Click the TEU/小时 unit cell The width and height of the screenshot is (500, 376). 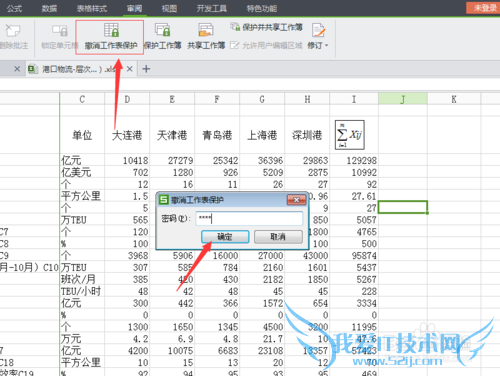(82, 291)
